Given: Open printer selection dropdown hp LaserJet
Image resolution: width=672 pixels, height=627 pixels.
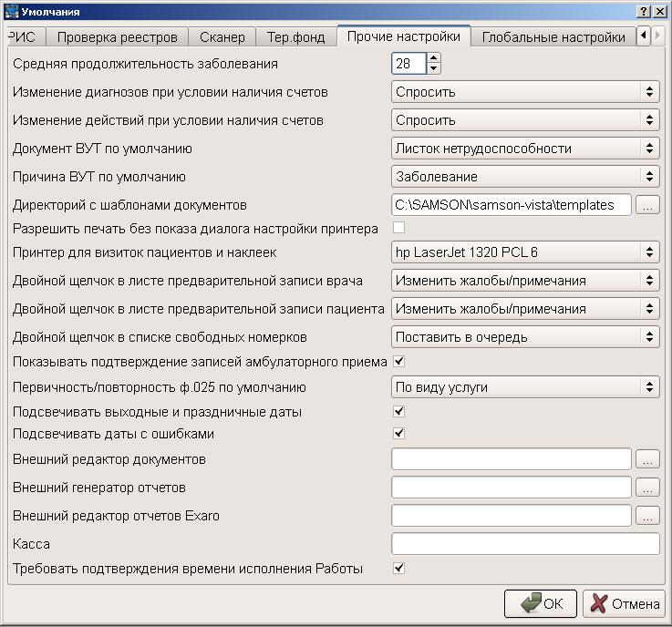Looking at the screenshot, I should 525,252.
